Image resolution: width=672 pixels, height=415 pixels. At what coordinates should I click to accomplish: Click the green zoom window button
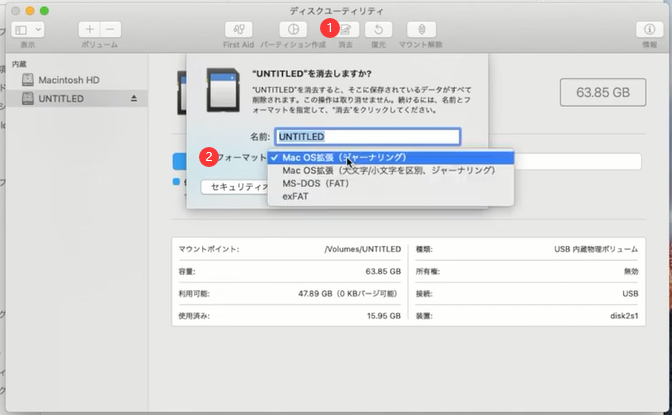[44, 11]
